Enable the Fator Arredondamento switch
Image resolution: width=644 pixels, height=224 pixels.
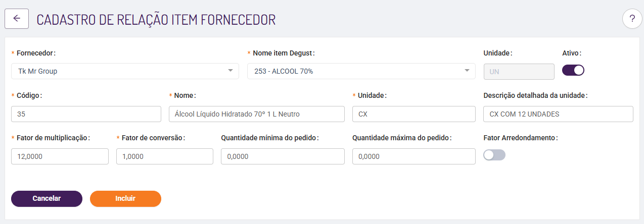[494, 155]
